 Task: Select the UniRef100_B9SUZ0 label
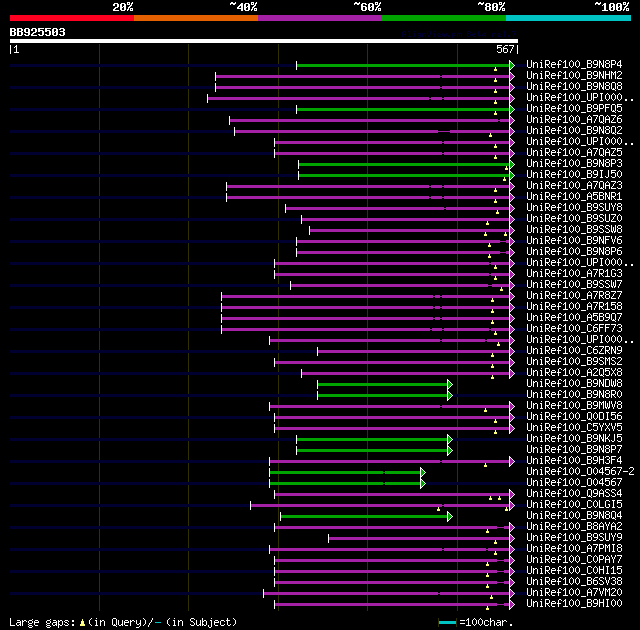click(x=574, y=219)
